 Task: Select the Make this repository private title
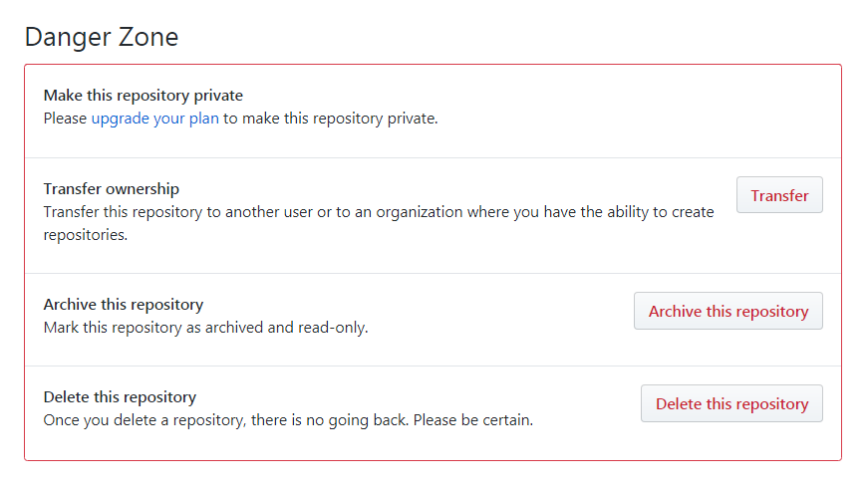pyautogui.click(x=144, y=96)
